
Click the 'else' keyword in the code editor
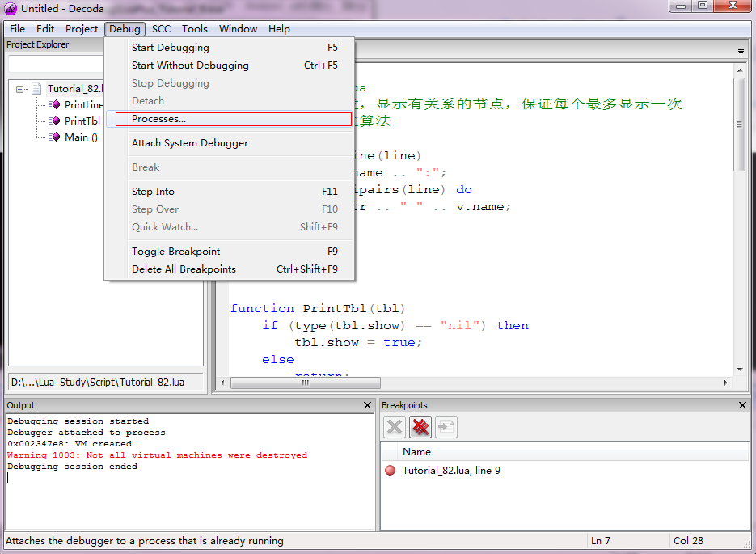click(278, 360)
